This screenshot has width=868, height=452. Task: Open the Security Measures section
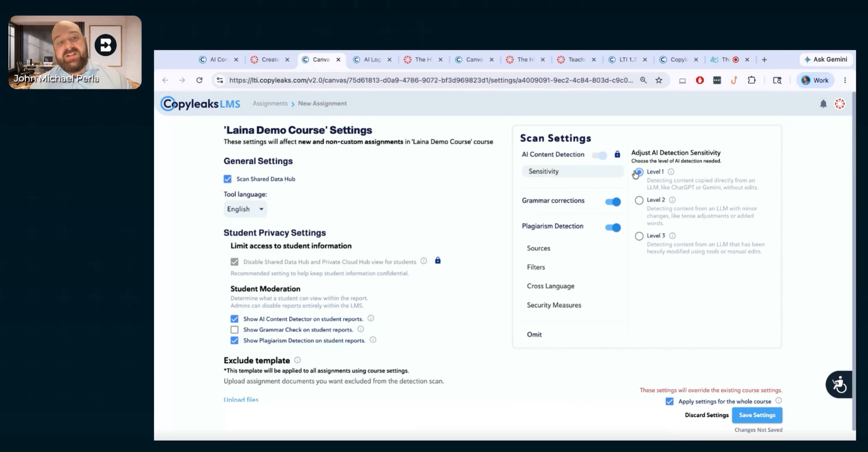(554, 305)
